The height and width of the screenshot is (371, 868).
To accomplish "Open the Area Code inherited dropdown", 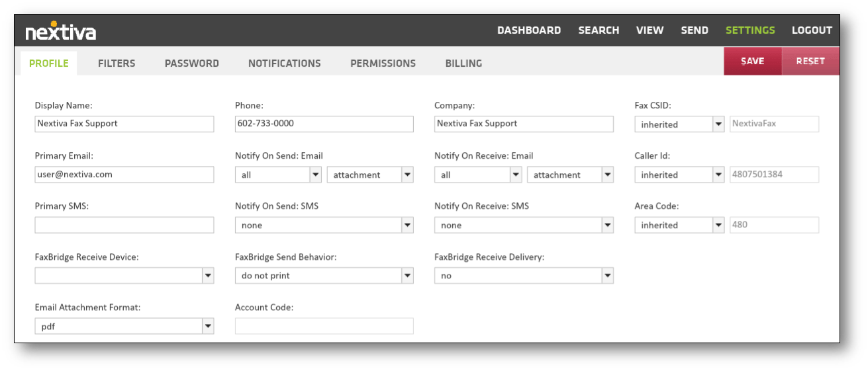I will pos(679,225).
